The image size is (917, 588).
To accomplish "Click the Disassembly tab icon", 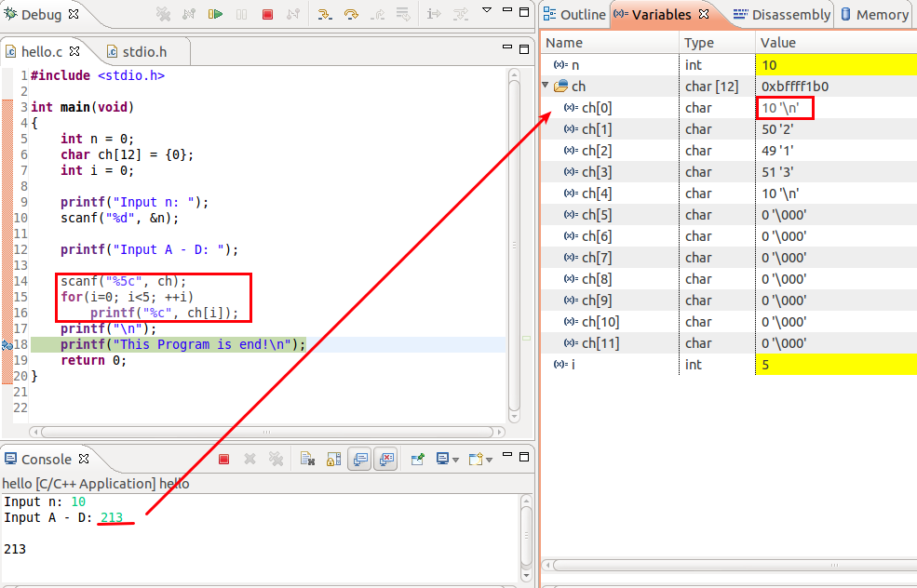I will pyautogui.click(x=740, y=15).
